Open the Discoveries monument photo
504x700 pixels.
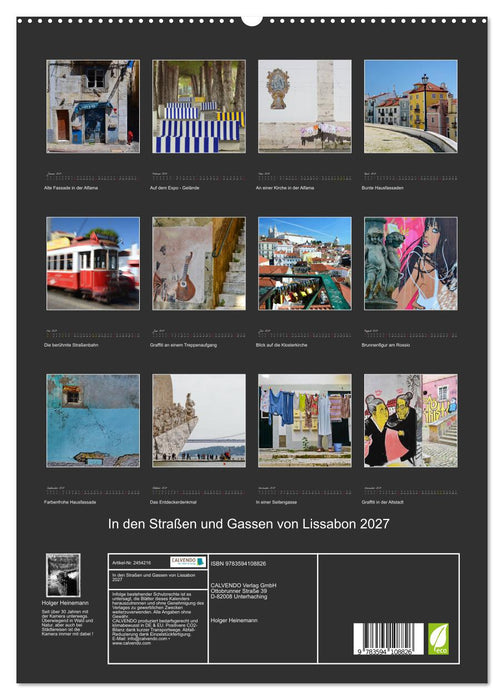(x=199, y=421)
